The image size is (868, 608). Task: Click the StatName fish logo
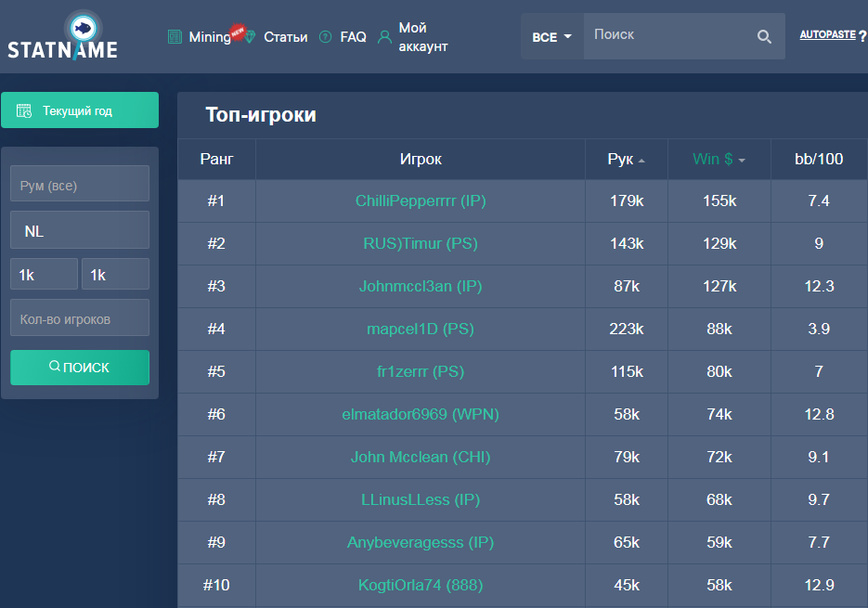coord(84,29)
